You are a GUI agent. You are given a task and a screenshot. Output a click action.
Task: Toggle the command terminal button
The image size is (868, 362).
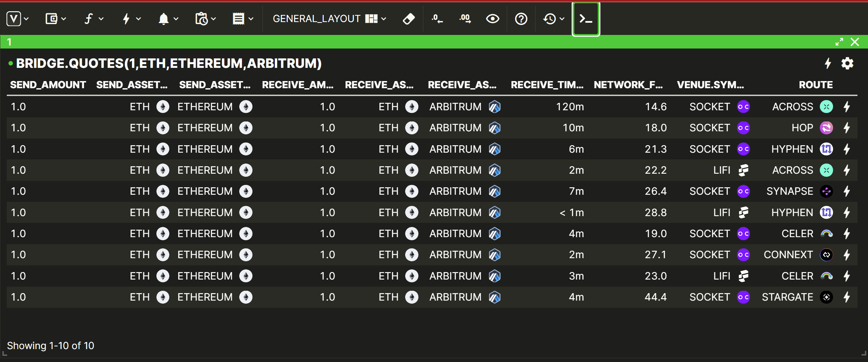586,19
